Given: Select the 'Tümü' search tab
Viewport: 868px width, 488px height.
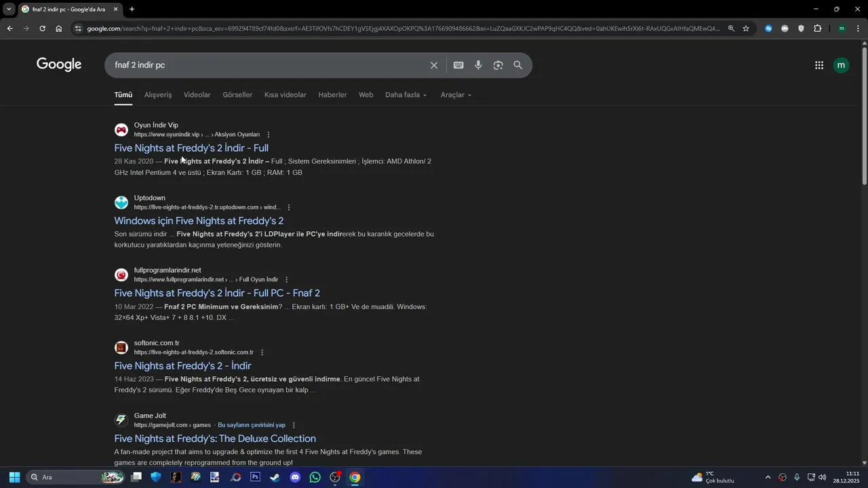Looking at the screenshot, I should (x=123, y=95).
